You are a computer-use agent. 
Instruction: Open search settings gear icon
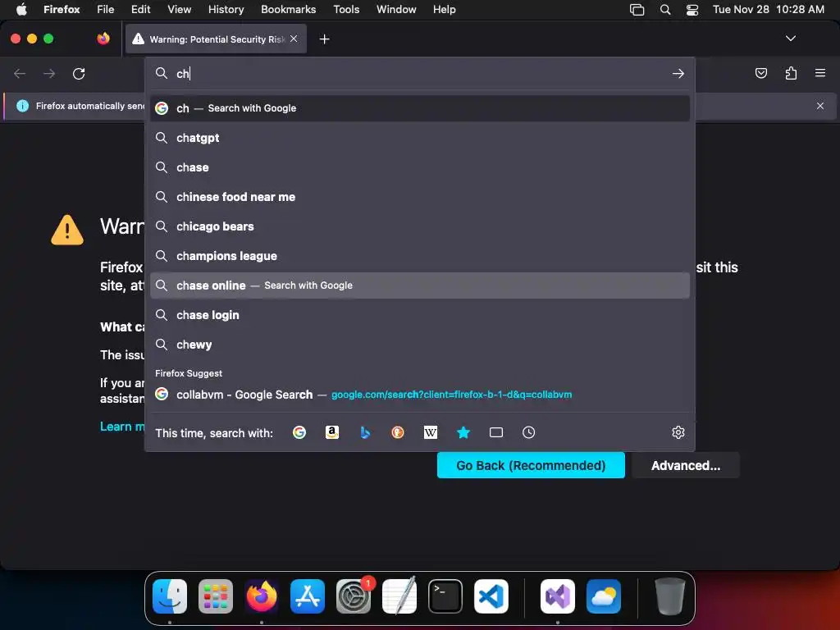[x=678, y=432]
